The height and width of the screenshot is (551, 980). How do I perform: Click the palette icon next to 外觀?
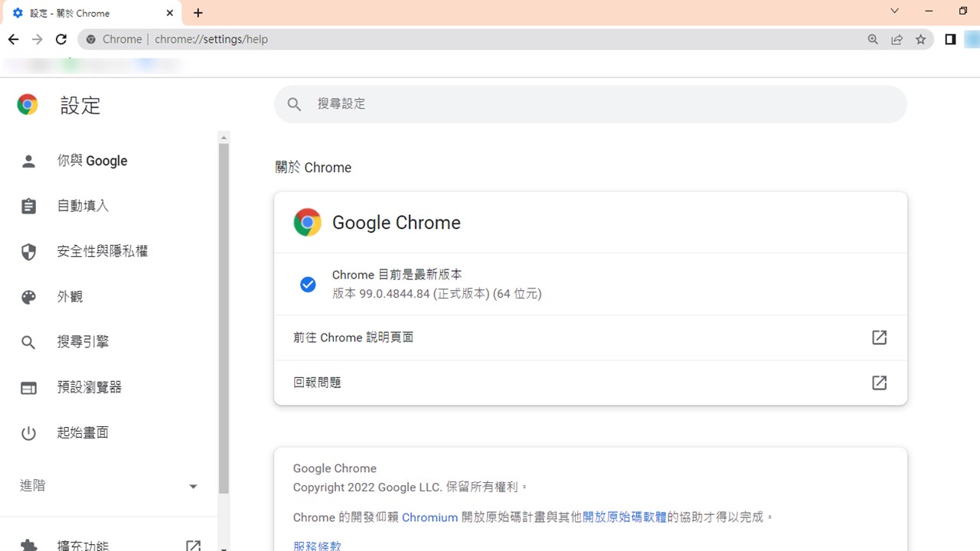point(28,297)
